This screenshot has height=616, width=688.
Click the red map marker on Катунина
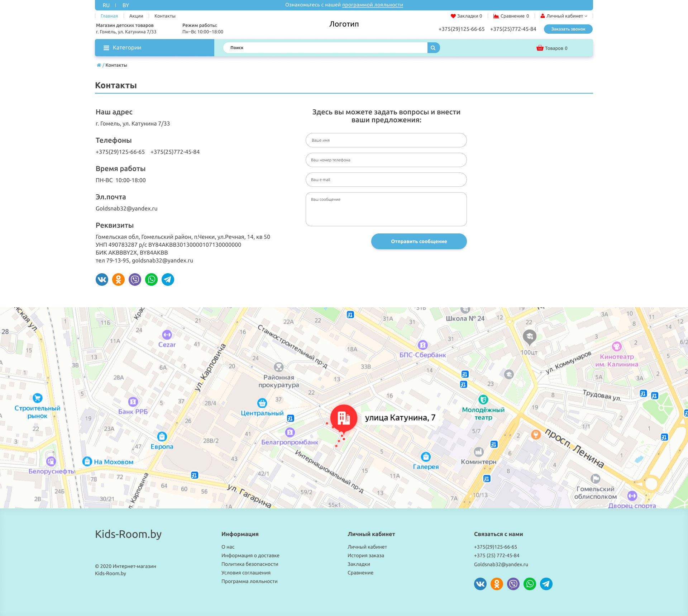343,418
